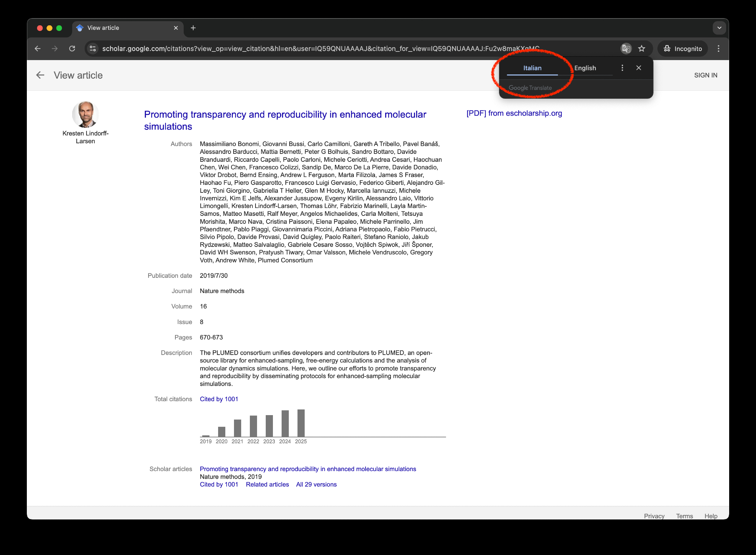Bookmark this page with the star icon
Image resolution: width=756 pixels, height=555 pixels.
(641, 48)
